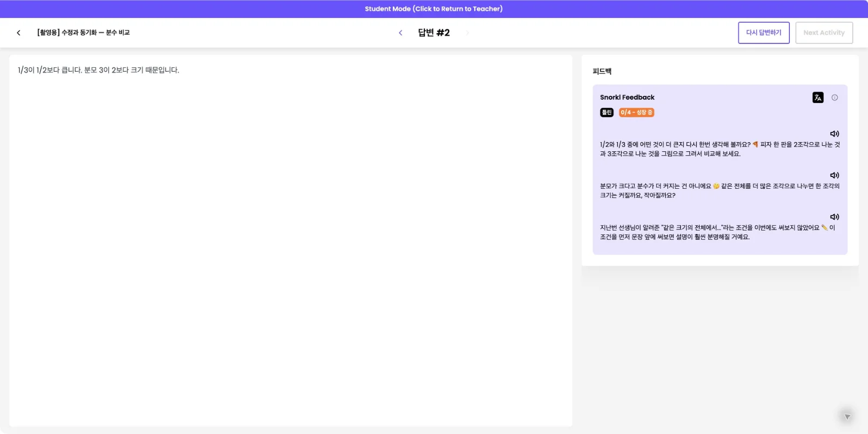This screenshot has height=434, width=868.
Task: Click the 틀린 badge in feedback
Action: [607, 112]
